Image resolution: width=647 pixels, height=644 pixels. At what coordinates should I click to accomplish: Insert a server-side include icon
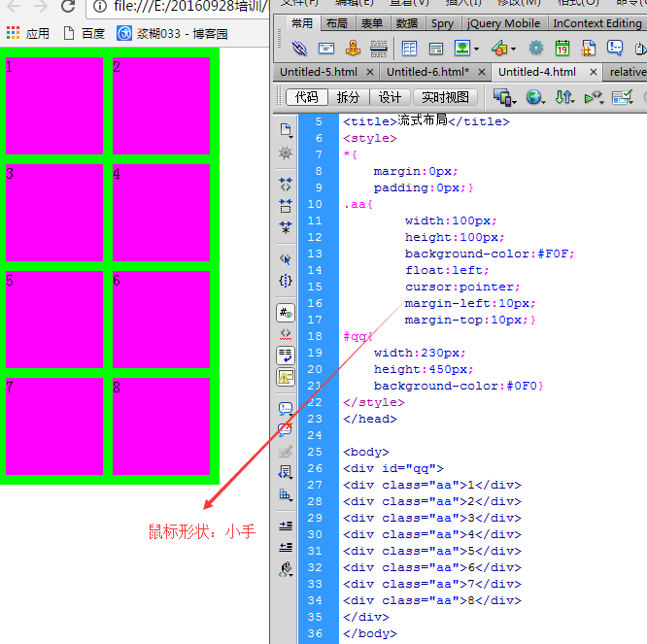tap(589, 49)
